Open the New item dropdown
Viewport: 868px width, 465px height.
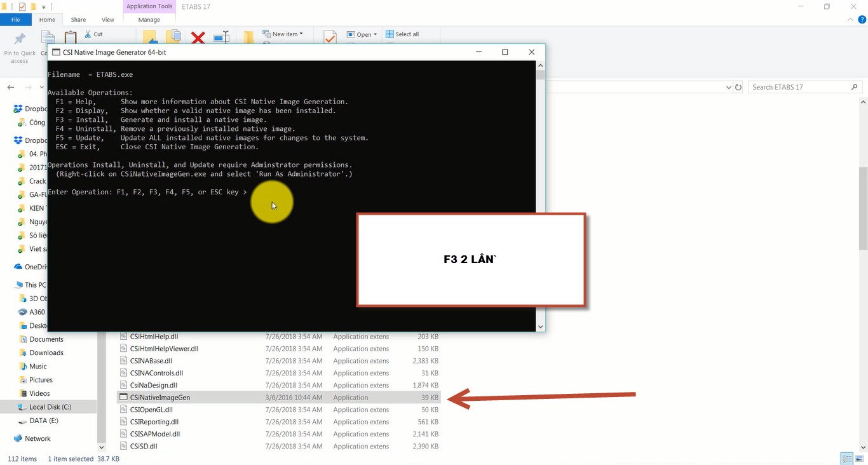(x=283, y=34)
